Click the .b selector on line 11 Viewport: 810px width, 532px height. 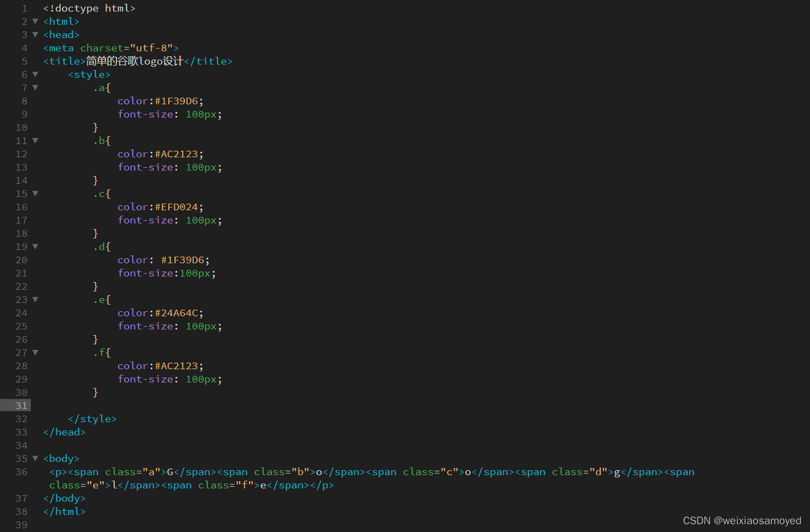(99, 141)
